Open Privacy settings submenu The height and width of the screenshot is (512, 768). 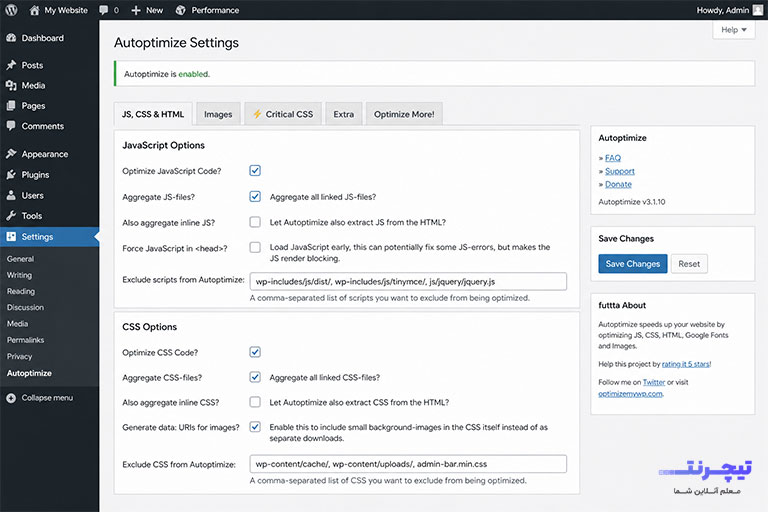pos(20,357)
